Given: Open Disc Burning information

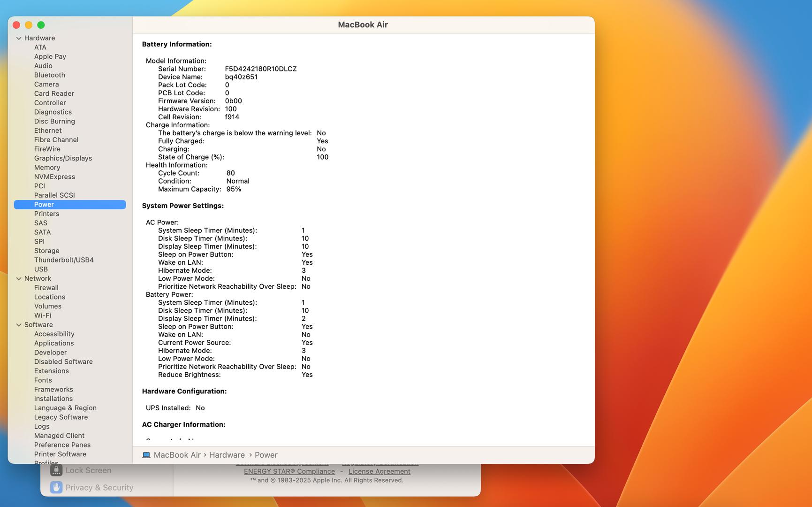Looking at the screenshot, I should [x=54, y=121].
